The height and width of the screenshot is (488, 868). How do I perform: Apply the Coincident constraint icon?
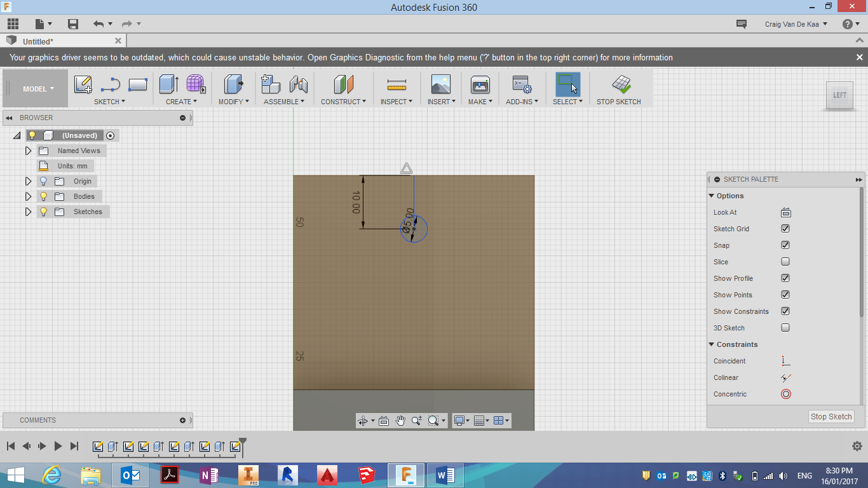(x=785, y=361)
